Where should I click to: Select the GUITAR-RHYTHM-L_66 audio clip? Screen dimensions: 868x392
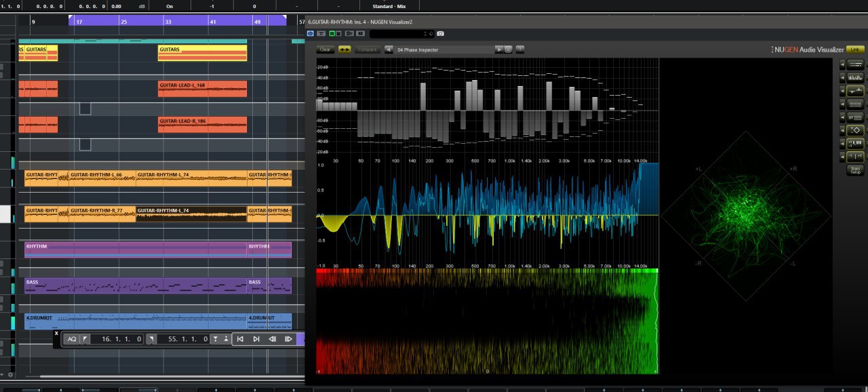pos(102,178)
